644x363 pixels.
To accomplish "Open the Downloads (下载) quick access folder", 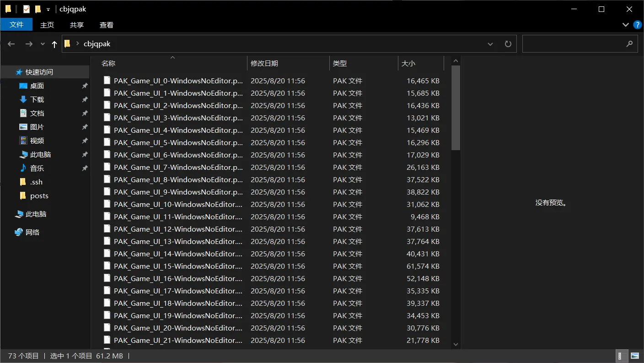I will click(x=37, y=99).
